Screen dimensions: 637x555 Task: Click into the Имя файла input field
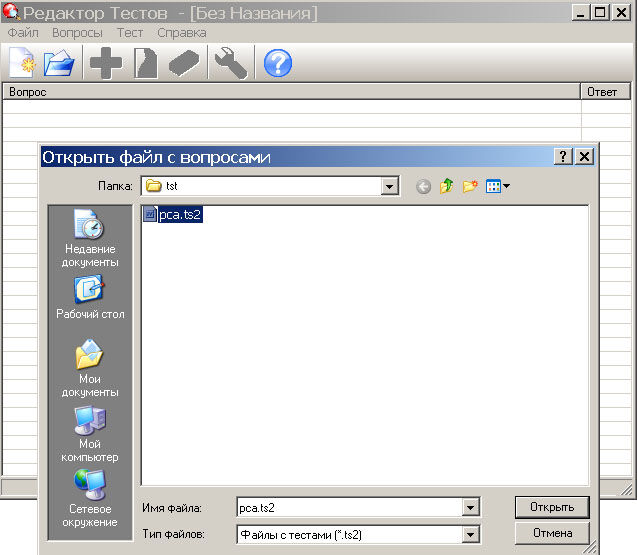pyautogui.click(x=349, y=507)
